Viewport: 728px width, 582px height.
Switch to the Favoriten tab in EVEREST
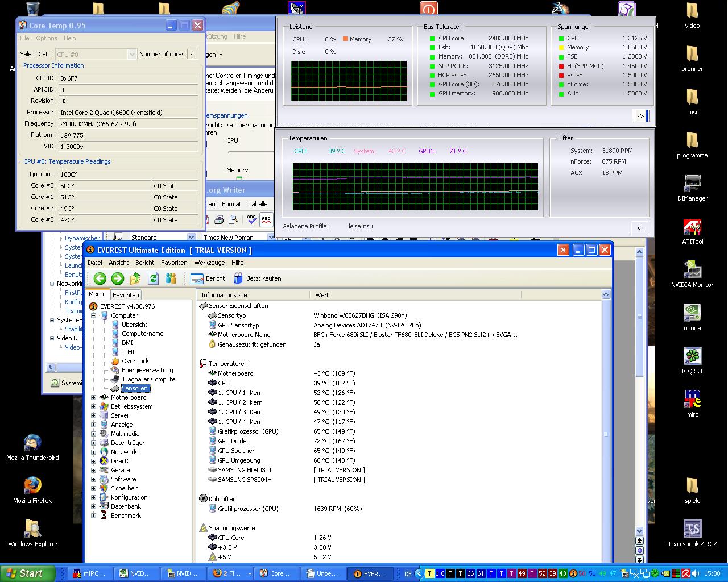126,295
